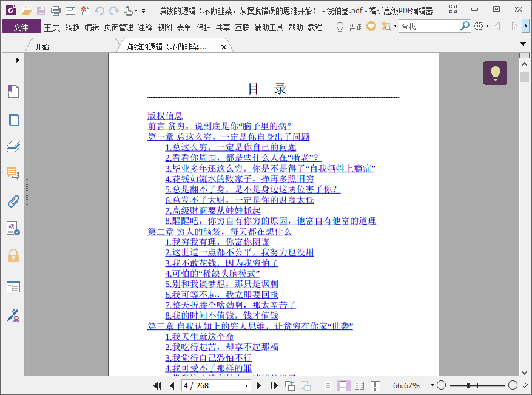Viewport: 532px width, 395px height.
Task: Click the page number field 4 / 268
Action: 212,385
